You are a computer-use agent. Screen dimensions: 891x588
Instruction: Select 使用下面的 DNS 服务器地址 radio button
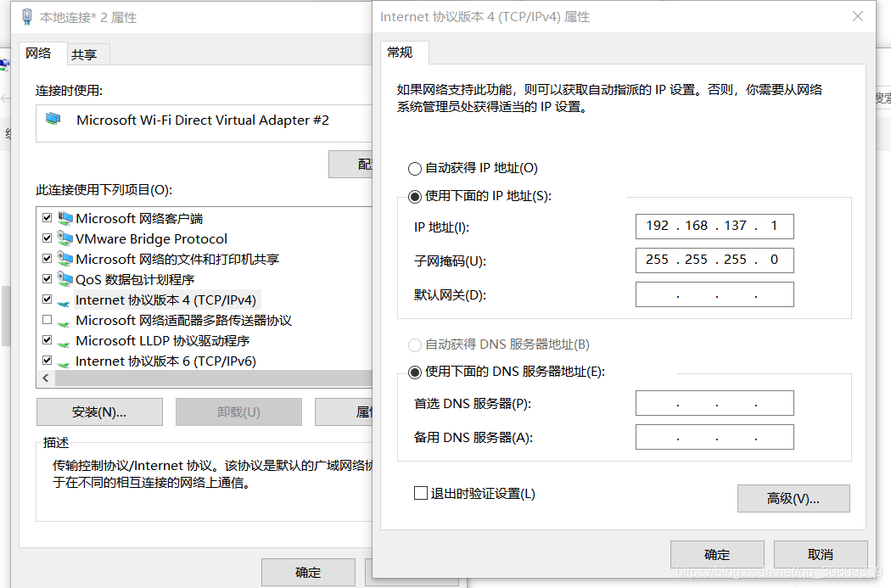[415, 372]
